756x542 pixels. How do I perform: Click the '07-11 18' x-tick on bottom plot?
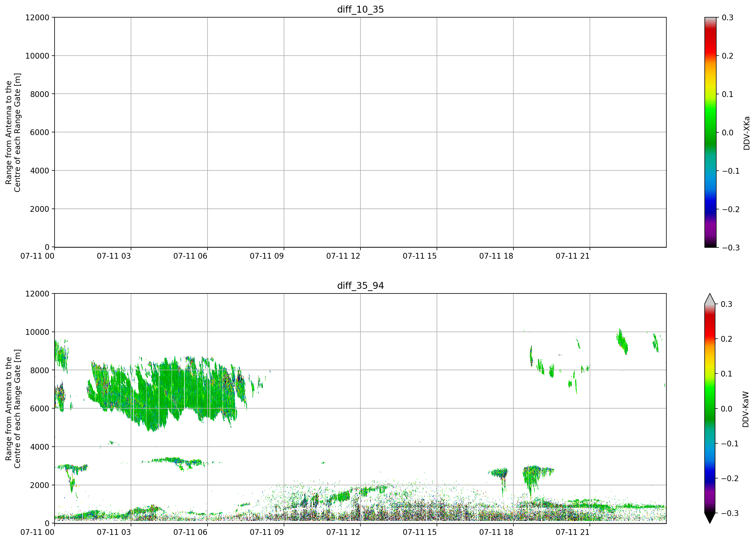(496, 532)
